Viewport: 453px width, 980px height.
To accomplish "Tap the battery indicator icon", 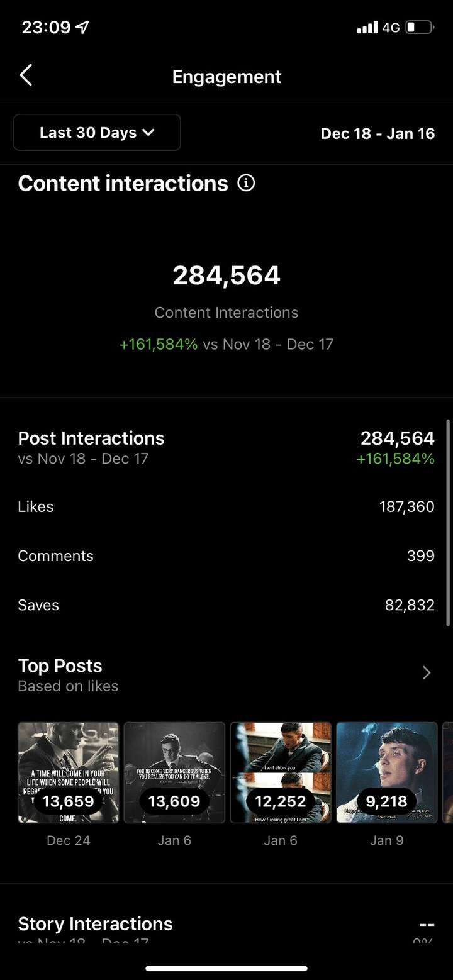I will pos(420,28).
